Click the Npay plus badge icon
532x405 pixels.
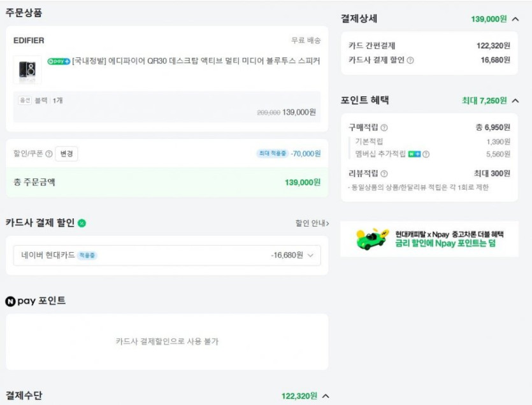tap(59, 61)
